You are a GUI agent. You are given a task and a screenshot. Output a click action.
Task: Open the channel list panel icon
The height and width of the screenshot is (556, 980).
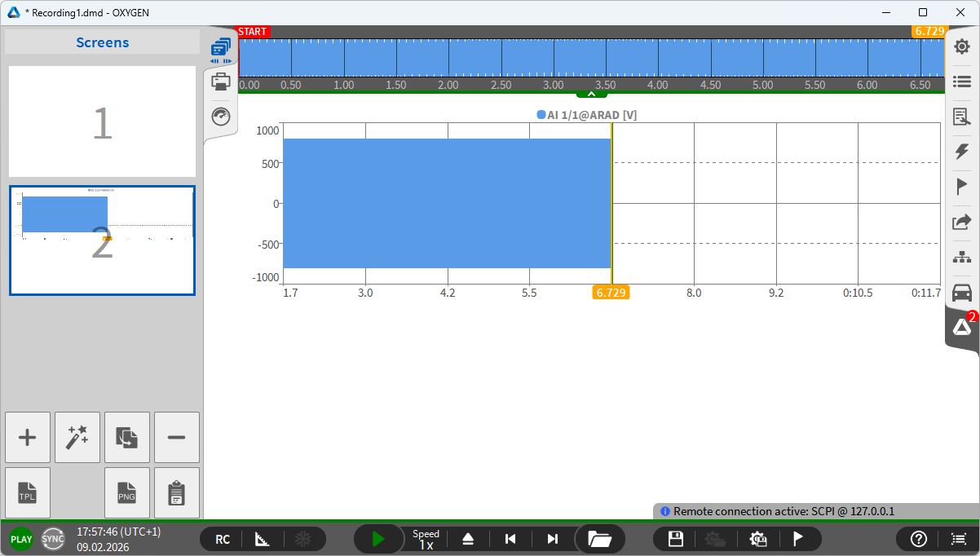tap(962, 82)
